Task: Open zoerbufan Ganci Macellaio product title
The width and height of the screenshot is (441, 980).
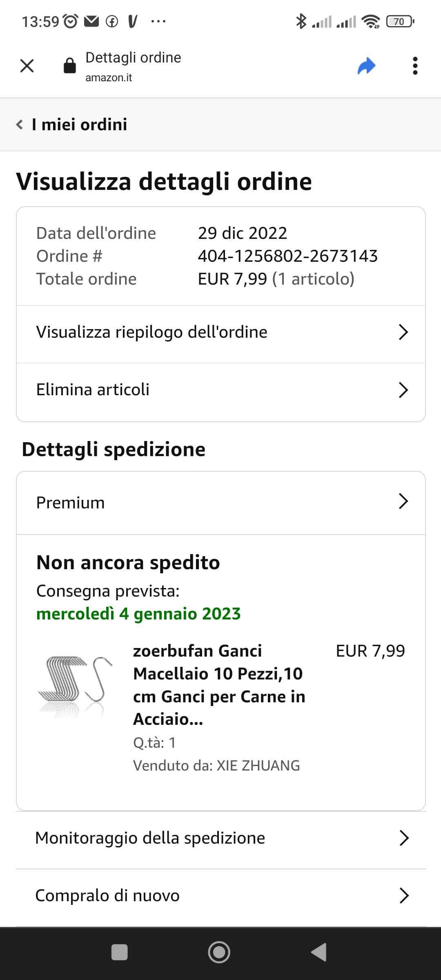Action: pos(219,685)
